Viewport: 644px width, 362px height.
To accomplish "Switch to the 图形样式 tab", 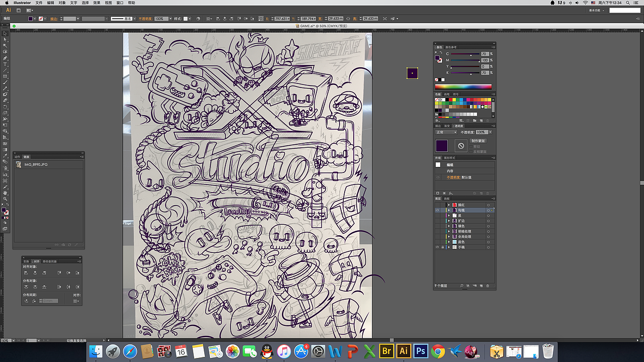I will pos(449,158).
